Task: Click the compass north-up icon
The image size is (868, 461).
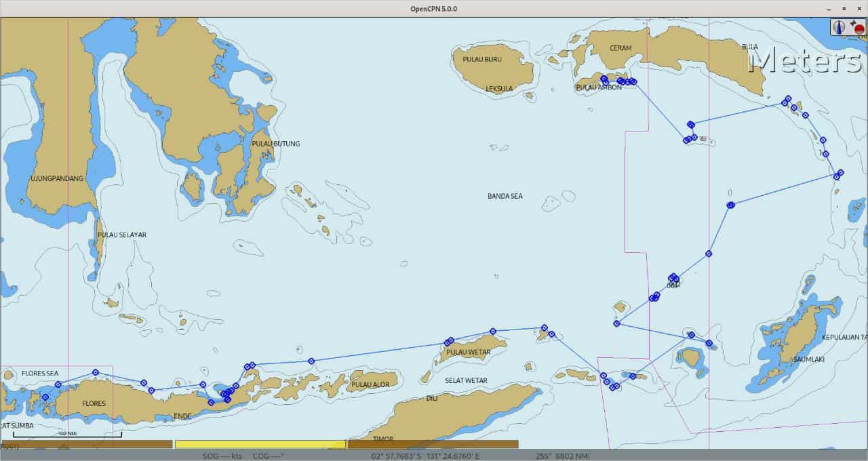Action: (x=840, y=26)
